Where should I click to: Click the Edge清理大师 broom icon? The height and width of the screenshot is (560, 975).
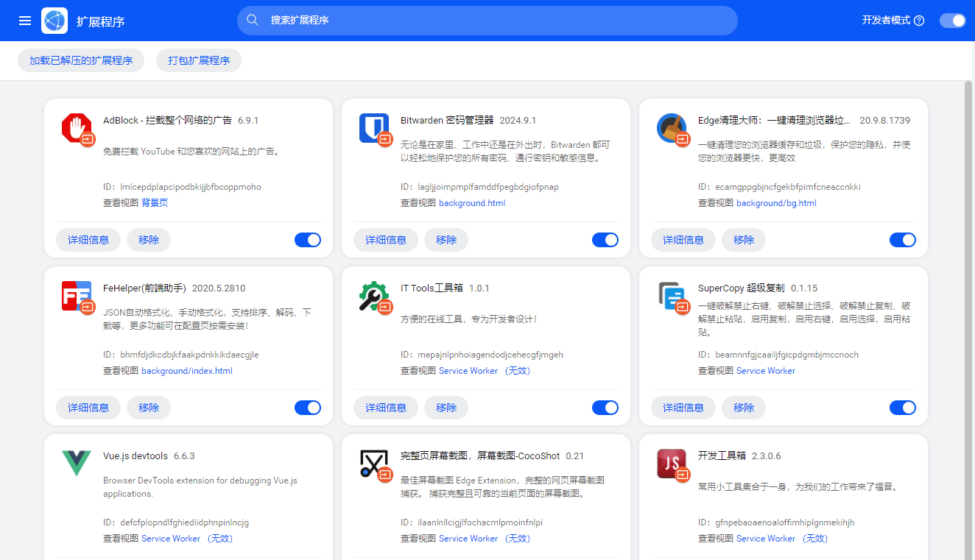pyautogui.click(x=671, y=128)
